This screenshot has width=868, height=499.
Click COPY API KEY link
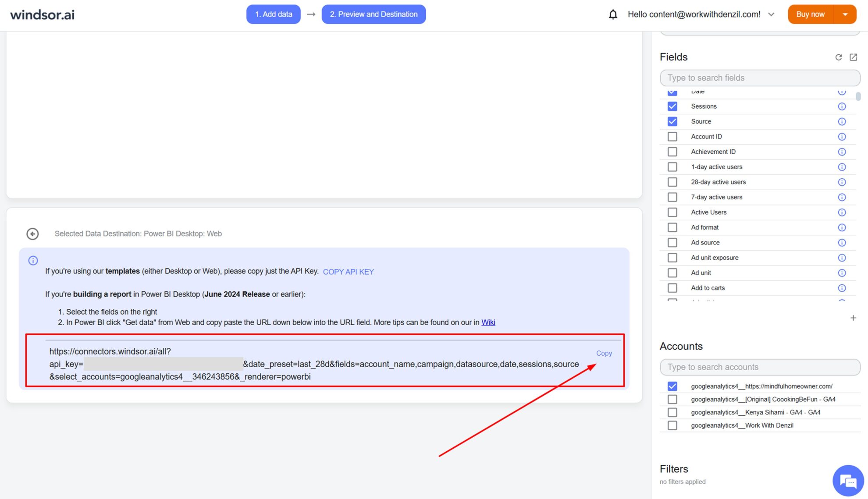348,272
